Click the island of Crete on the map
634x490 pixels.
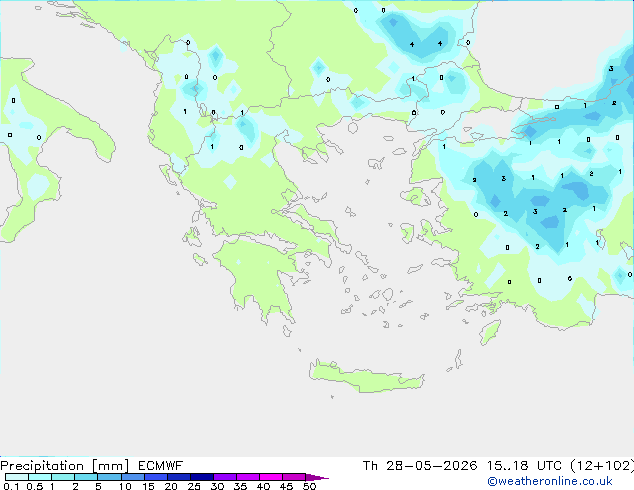[366, 376]
